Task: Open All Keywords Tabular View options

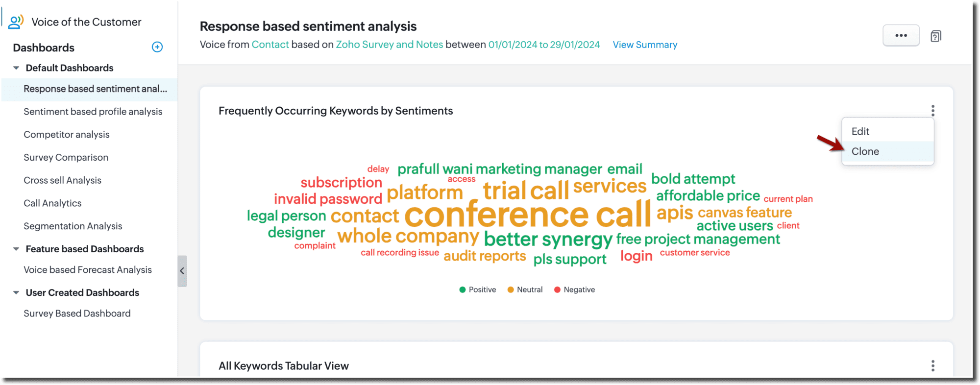Action: [932, 366]
